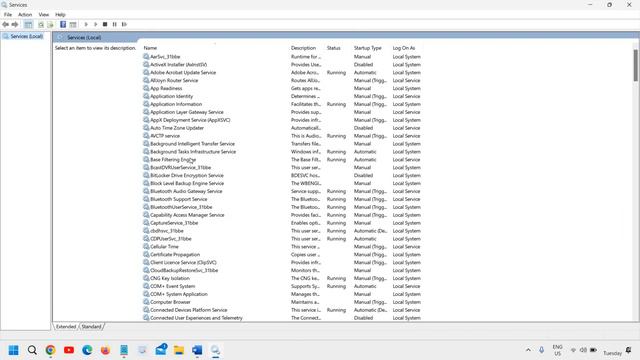
Task: Sort by the Name column header
Action: 150,48
